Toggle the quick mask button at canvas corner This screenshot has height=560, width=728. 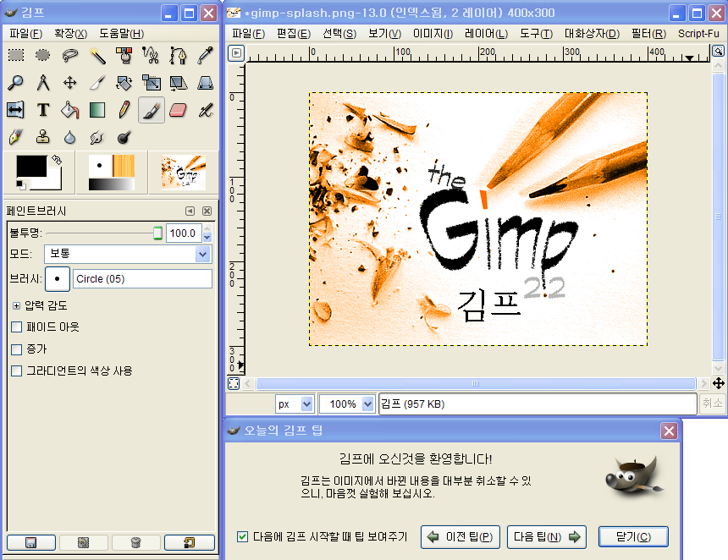[234, 383]
